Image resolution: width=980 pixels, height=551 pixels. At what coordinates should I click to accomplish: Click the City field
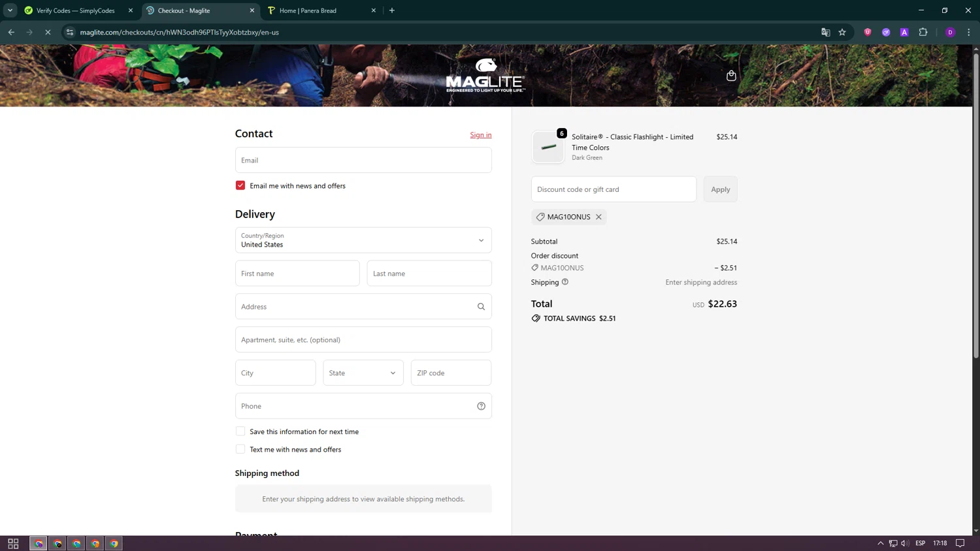click(x=275, y=373)
